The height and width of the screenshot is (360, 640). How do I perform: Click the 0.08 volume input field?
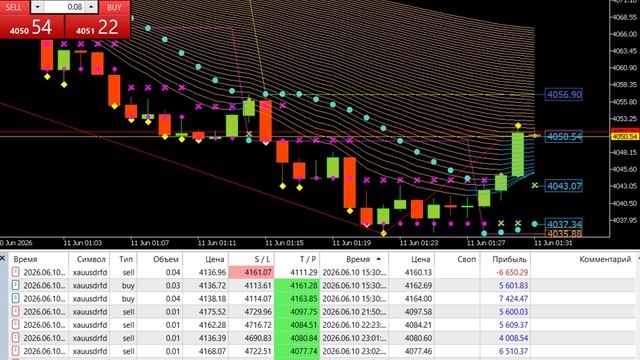click(x=64, y=7)
